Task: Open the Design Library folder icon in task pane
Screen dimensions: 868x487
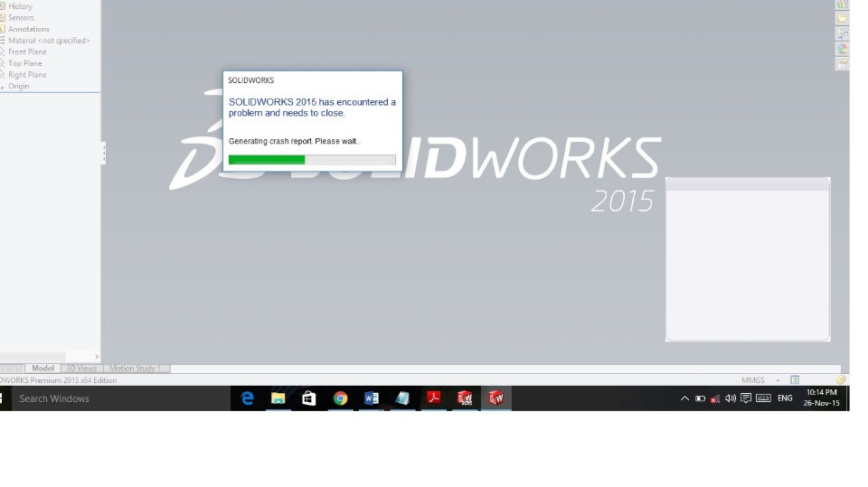Action: tap(842, 18)
